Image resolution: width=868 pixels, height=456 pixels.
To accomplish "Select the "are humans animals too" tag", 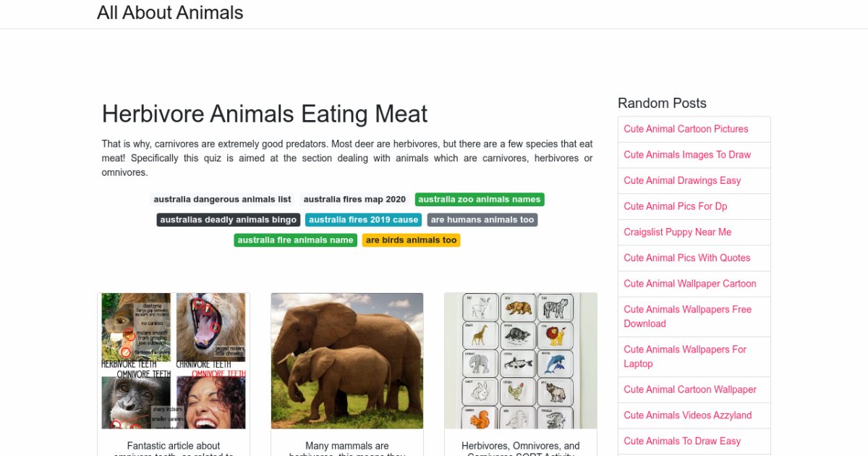I will point(482,219).
